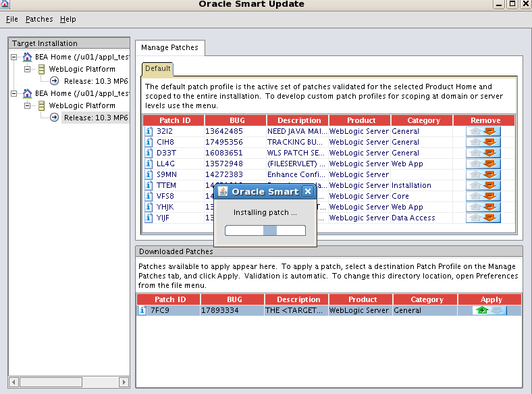The width and height of the screenshot is (532, 394).
Task: Select 'Enhance Confi...' description cell
Action: (x=297, y=174)
